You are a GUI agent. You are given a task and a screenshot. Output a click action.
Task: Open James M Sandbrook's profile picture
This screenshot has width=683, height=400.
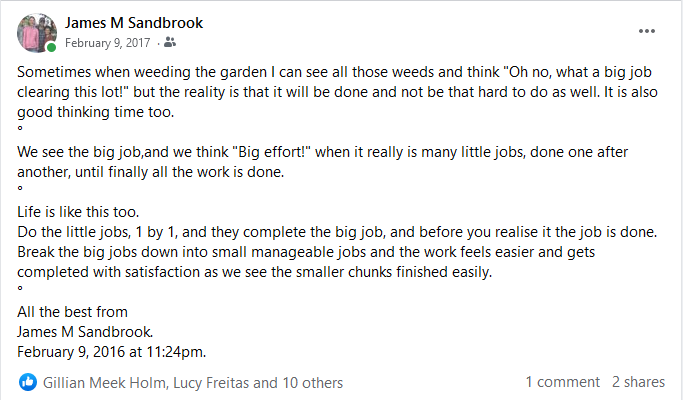(x=36, y=33)
